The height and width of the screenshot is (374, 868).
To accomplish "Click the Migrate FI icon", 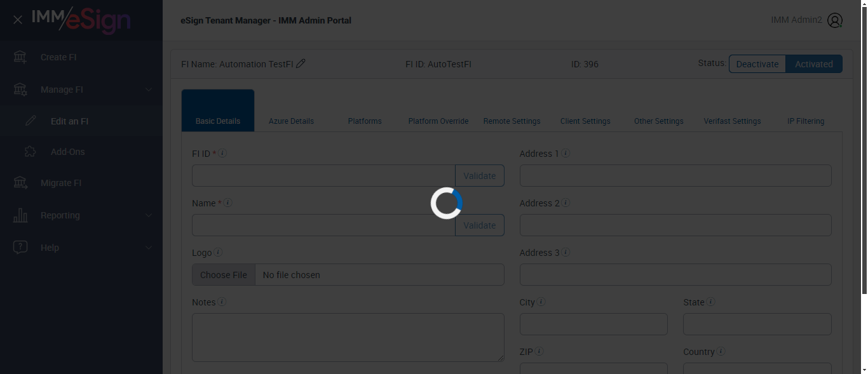I will [20, 183].
